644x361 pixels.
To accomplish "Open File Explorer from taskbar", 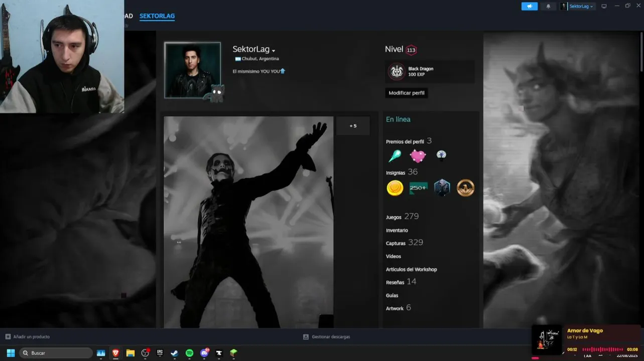I will [x=131, y=353].
